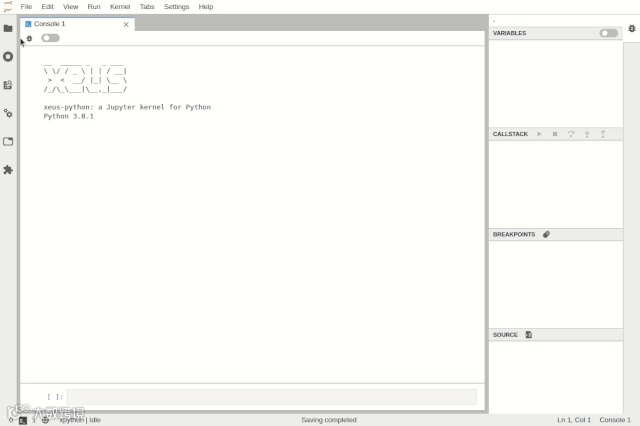Open the Help menu
640x426 pixels.
(206, 7)
